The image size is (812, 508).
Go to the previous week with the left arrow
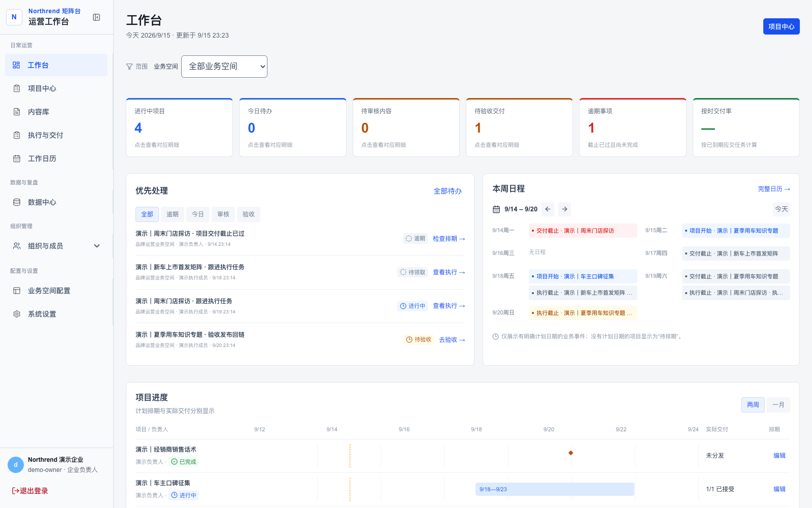(x=548, y=209)
